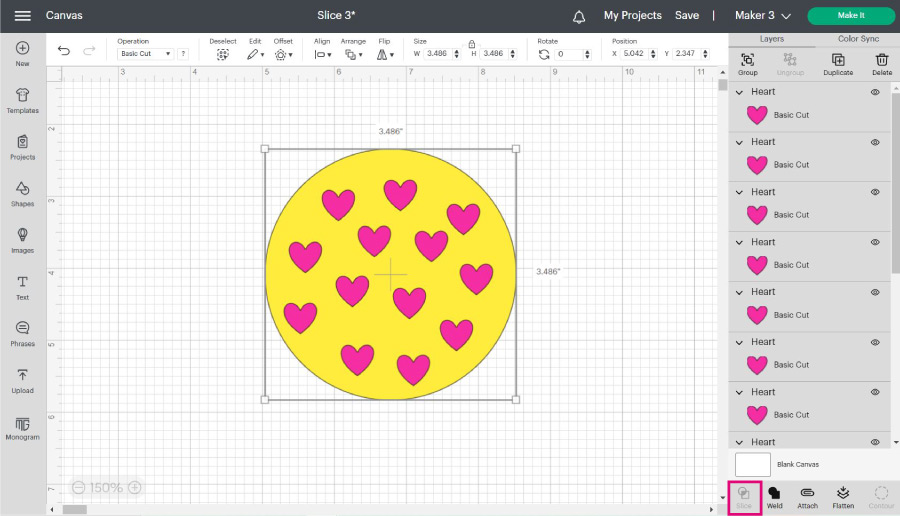
Task: Hide the fourth Heart layer
Action: pyautogui.click(x=875, y=242)
